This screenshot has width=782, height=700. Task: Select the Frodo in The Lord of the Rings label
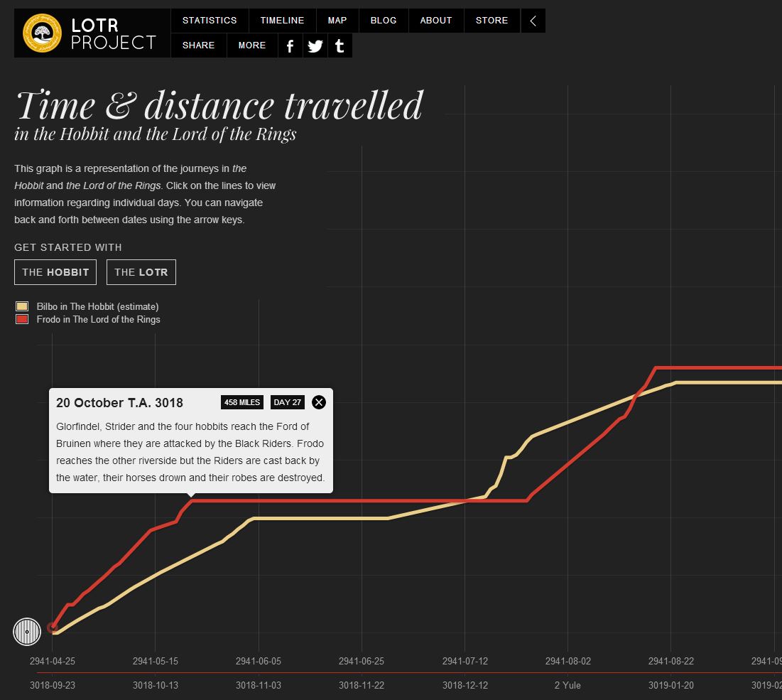[x=98, y=319]
